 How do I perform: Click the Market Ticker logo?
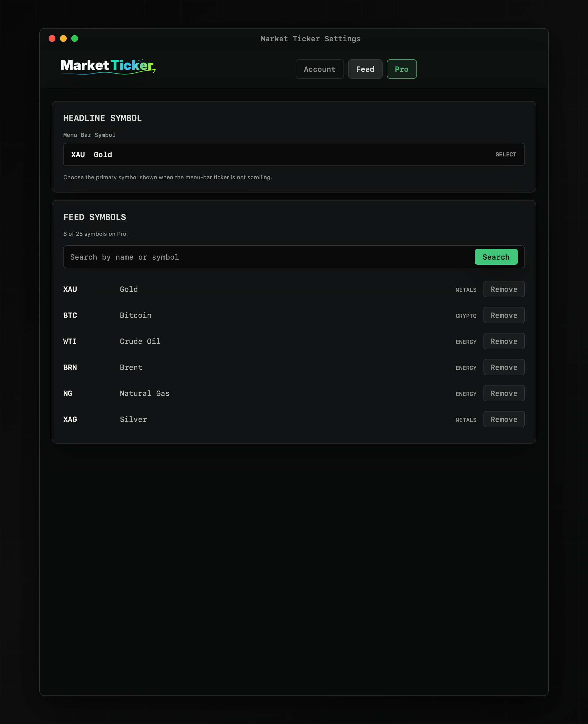[108, 66]
